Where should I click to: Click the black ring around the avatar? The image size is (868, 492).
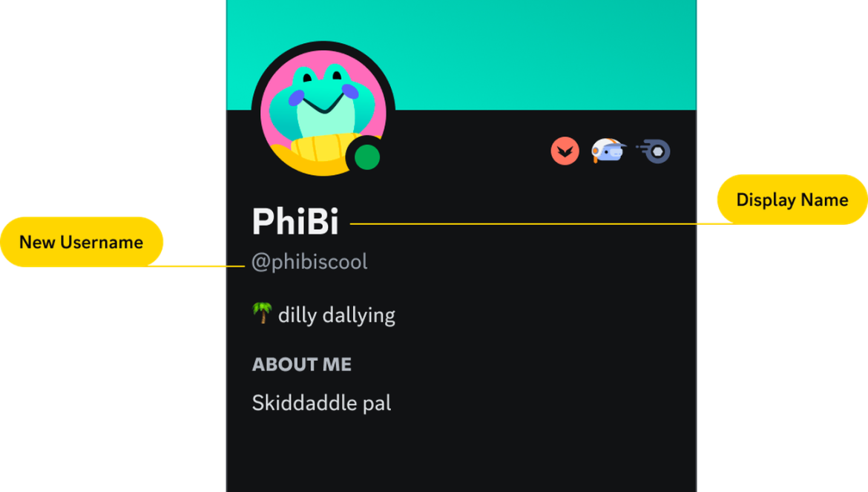coord(323,45)
